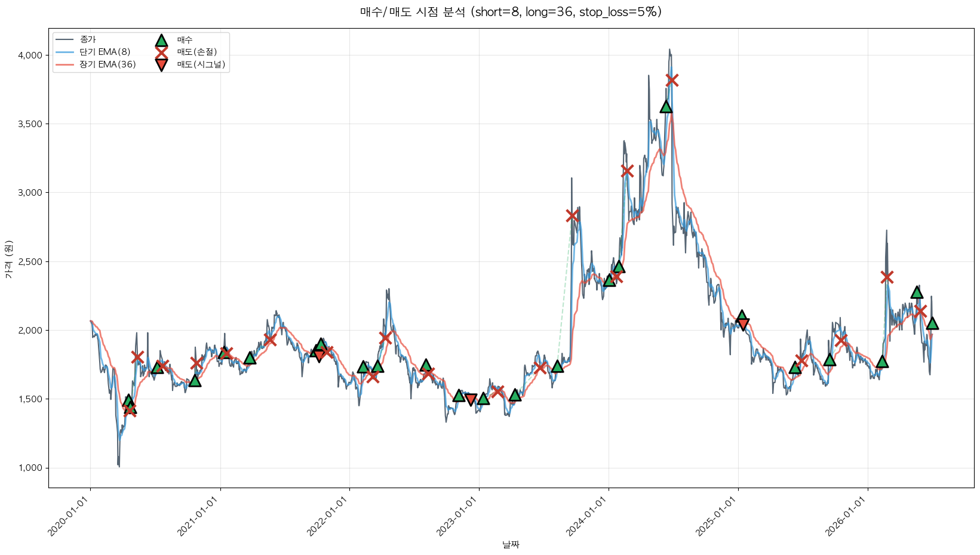980x555 pixels.
Task: Select the buy triangle just below 3,600 peak
Action: pos(666,107)
